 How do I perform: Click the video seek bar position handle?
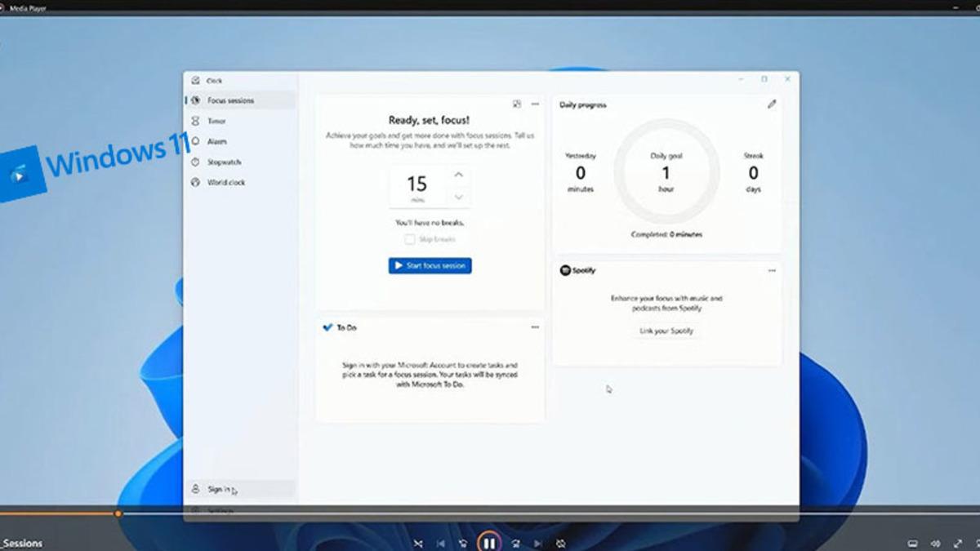(118, 513)
